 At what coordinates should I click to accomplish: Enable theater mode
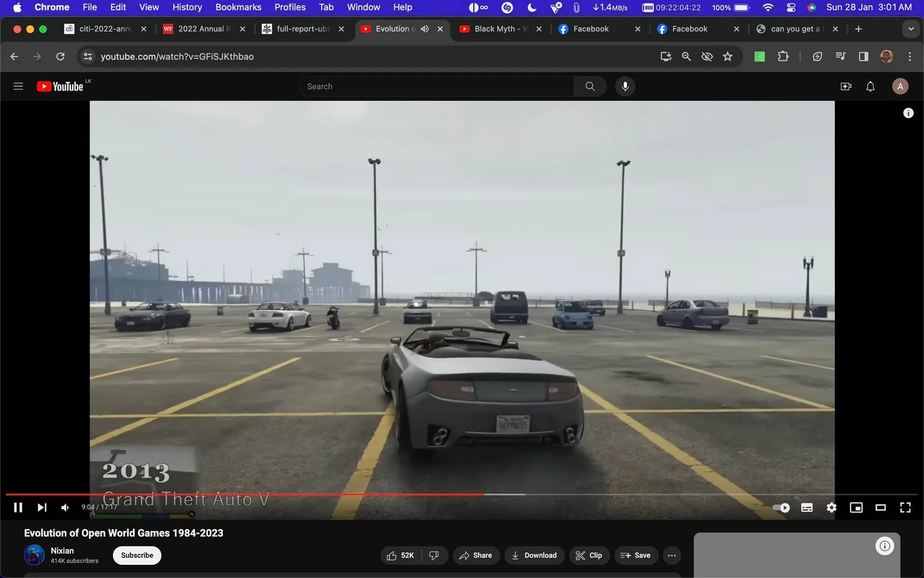(881, 508)
